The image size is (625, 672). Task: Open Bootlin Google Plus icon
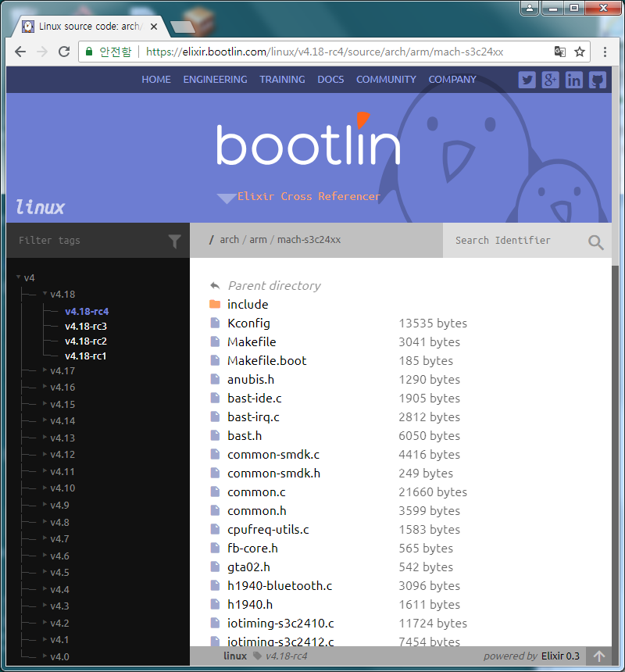click(551, 80)
